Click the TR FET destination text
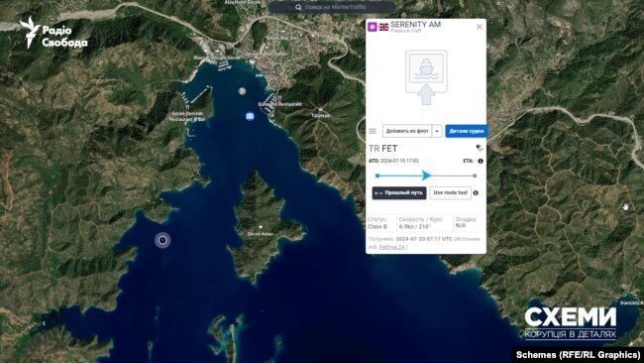Screen dimensions: 644x363 tap(382, 149)
